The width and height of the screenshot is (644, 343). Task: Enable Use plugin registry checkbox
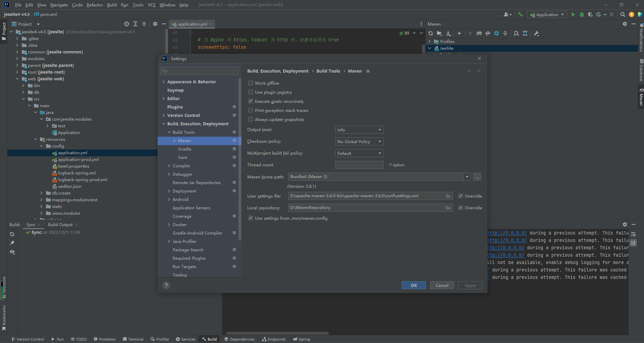click(x=251, y=92)
